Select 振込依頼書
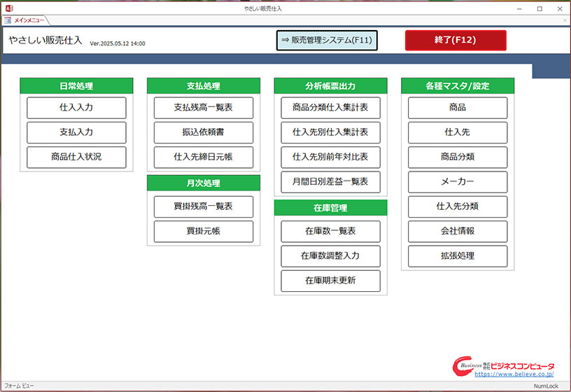Viewport: 571px width, 392px height. pyautogui.click(x=203, y=132)
